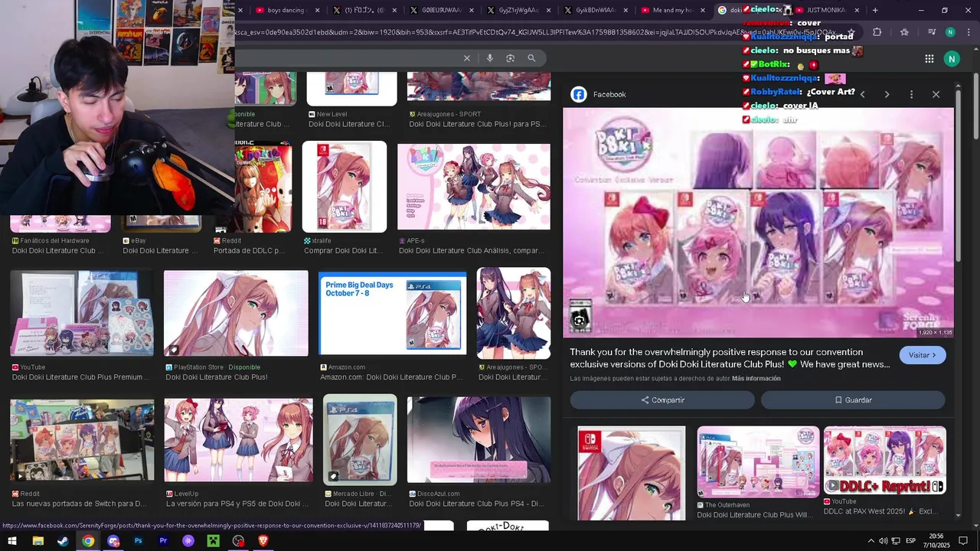Click 'Doki Doki Literature Club Plus!' PlayStation caption
The image size is (980, 551).
(217, 377)
